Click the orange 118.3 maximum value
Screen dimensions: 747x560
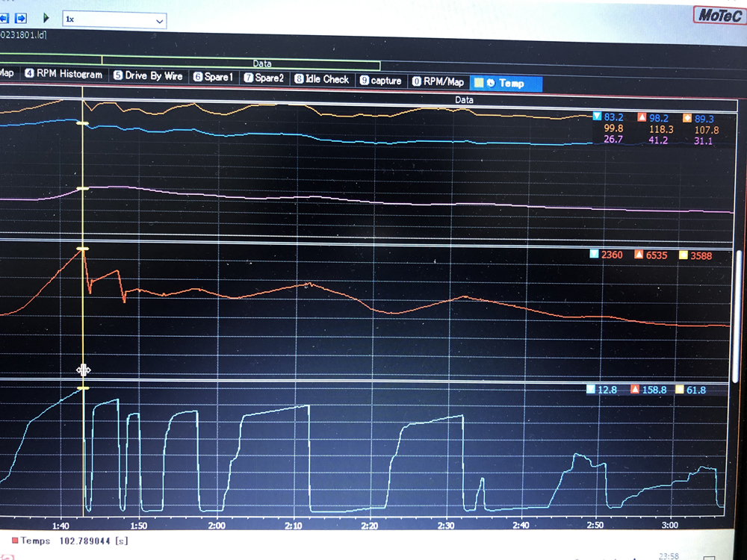(x=661, y=129)
